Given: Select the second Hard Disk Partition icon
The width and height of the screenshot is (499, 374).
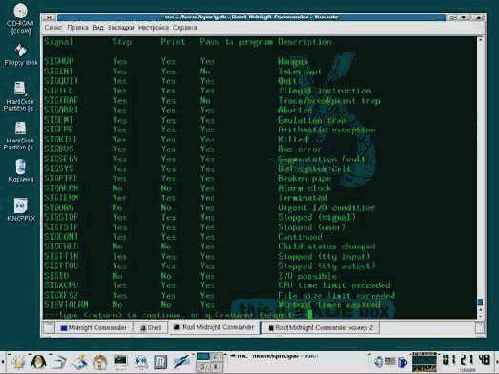Looking at the screenshot, I should click(19, 135).
